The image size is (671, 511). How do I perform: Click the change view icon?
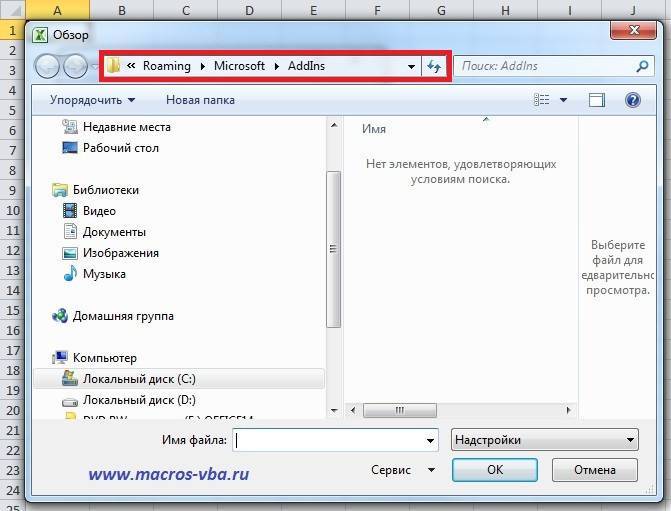[x=543, y=100]
